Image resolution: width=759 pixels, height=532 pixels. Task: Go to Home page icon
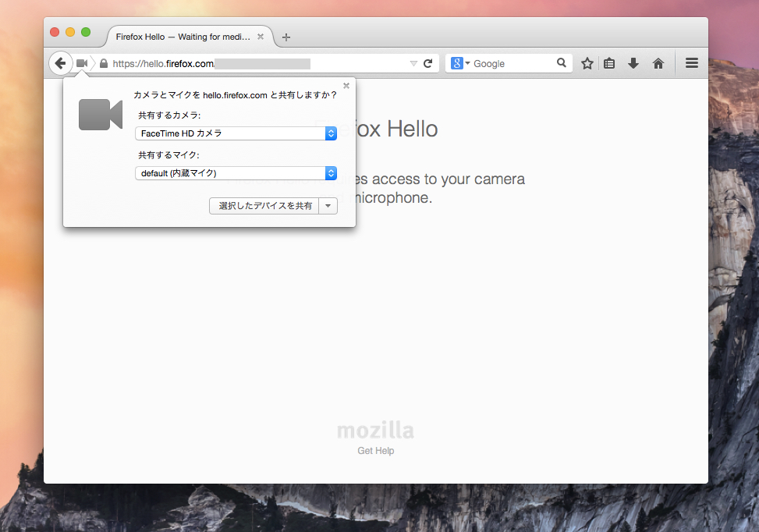pos(658,63)
